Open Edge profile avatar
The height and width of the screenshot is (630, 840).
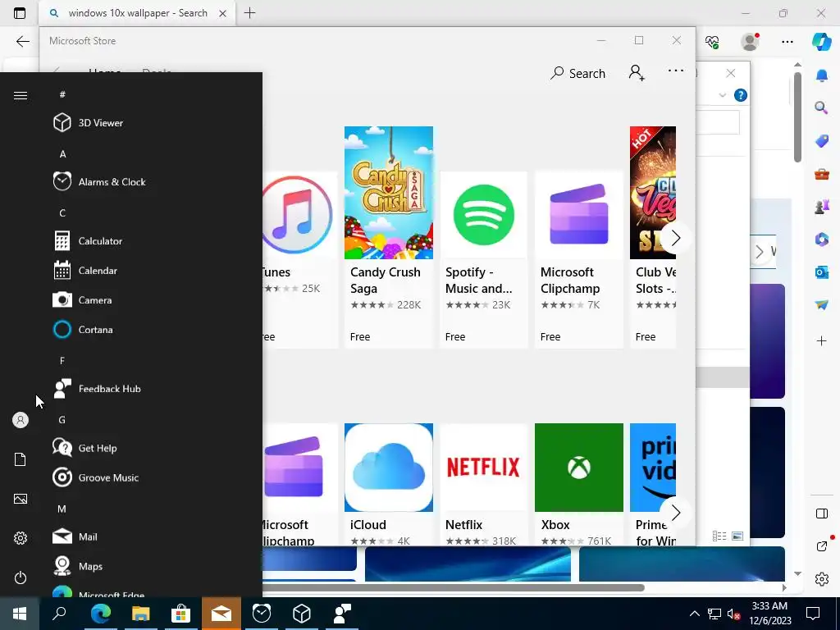750,42
